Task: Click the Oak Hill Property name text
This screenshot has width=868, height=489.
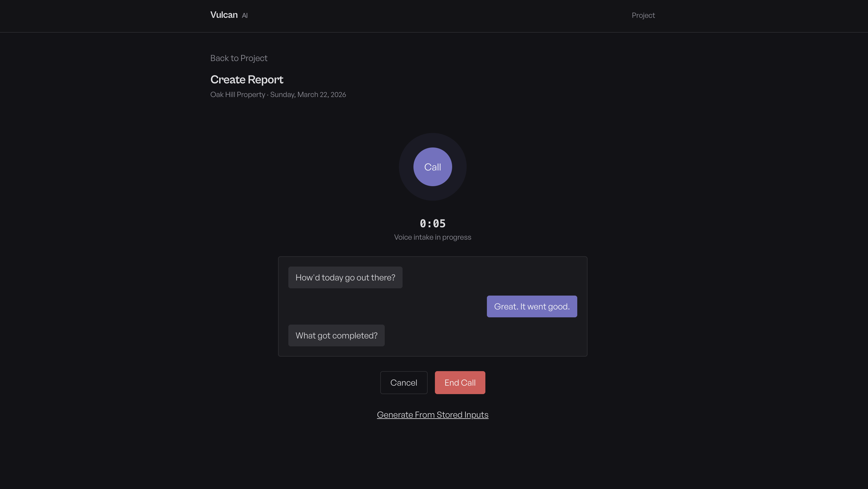Action: [238, 94]
